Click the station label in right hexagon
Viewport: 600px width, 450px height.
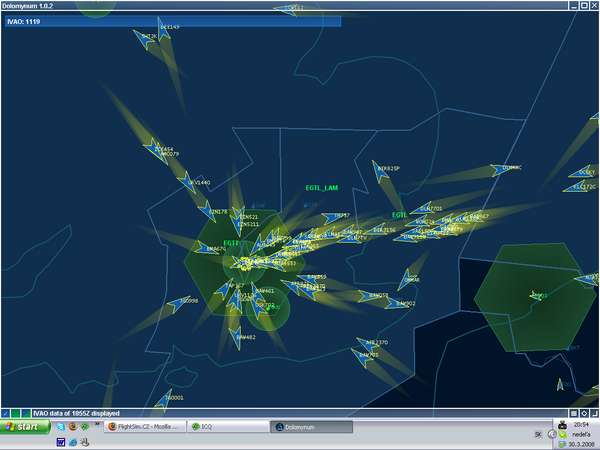point(539,295)
